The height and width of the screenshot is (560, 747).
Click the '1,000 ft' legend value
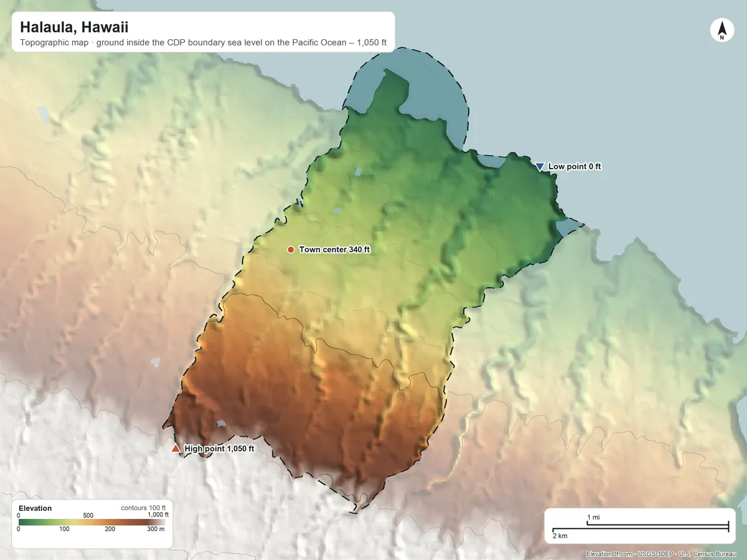158,515
